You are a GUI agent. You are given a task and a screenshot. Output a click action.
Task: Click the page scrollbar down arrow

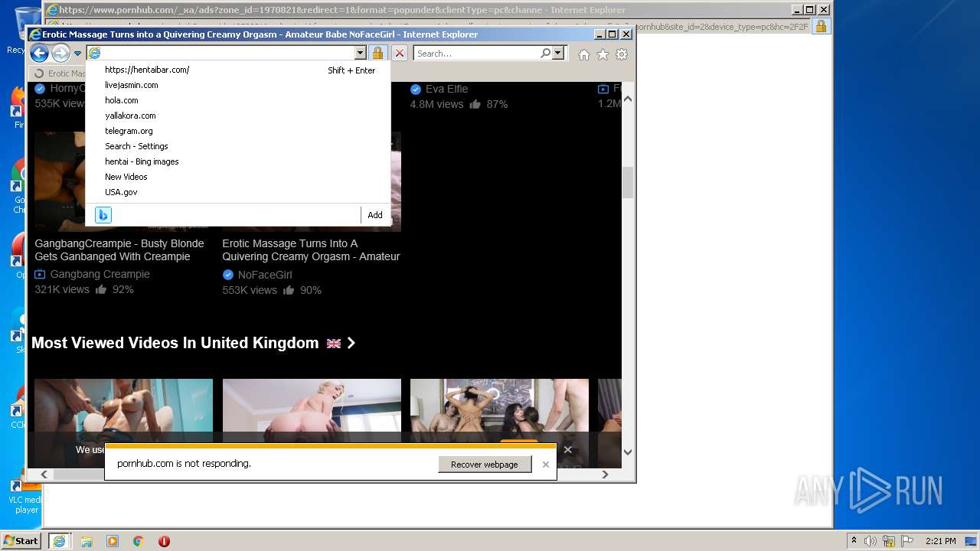click(x=628, y=452)
